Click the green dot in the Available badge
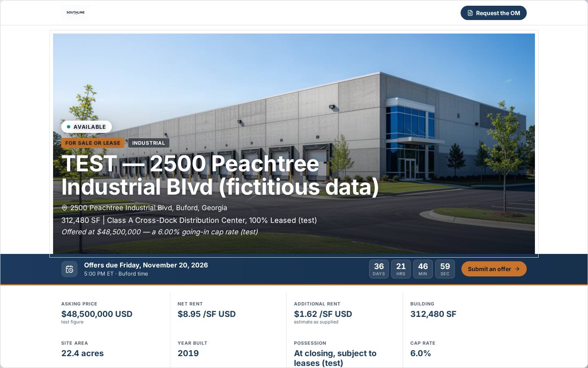588x368 pixels. coord(69,127)
